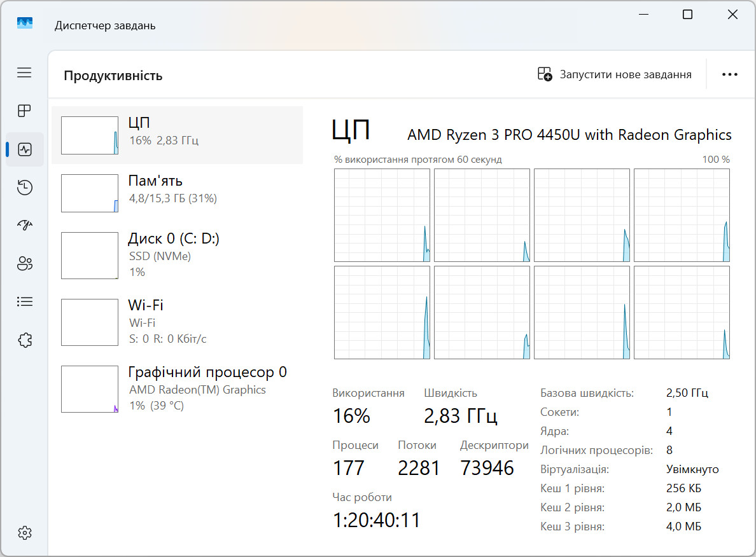Open App history page icon
The height and width of the screenshot is (557, 756).
pyautogui.click(x=25, y=187)
